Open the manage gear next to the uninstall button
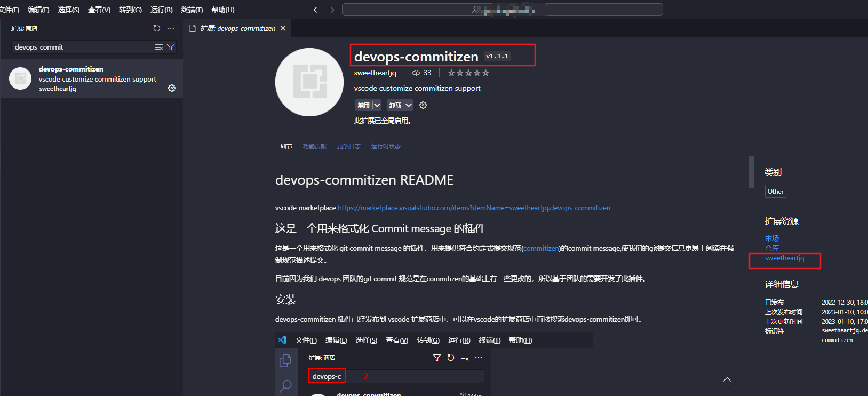This screenshot has width=868, height=396. click(x=423, y=105)
